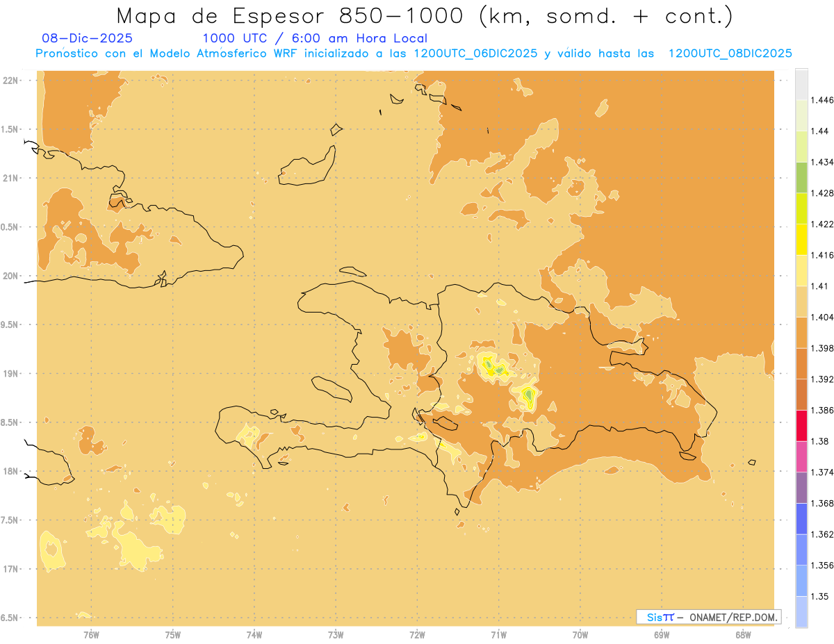
Task: Click the legend value '1.41'
Action: (821, 286)
